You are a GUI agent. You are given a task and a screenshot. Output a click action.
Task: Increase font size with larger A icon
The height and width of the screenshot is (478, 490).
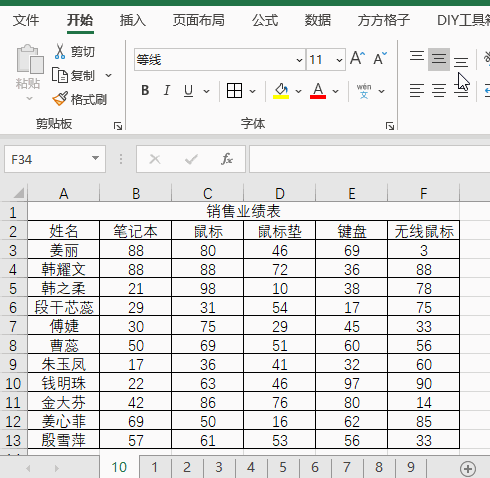(x=357, y=59)
